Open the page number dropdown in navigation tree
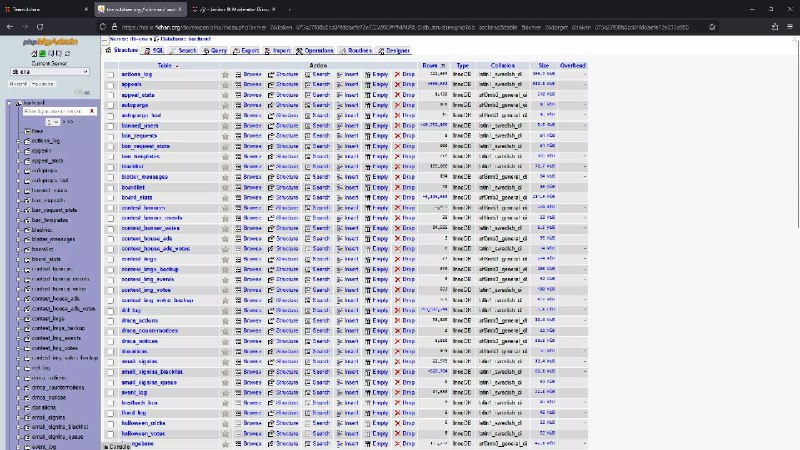The height and width of the screenshot is (450, 800). [51, 121]
